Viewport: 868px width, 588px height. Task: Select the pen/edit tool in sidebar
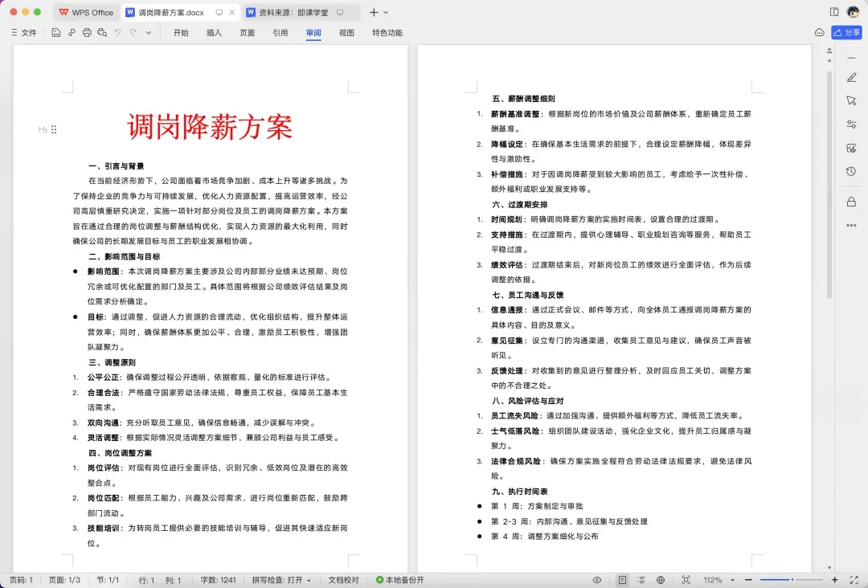(851, 78)
